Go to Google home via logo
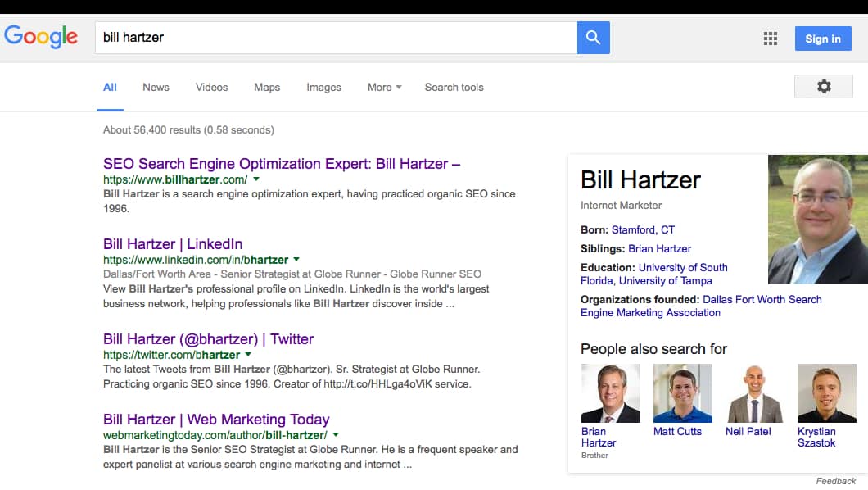The height and width of the screenshot is (490, 868). point(41,37)
